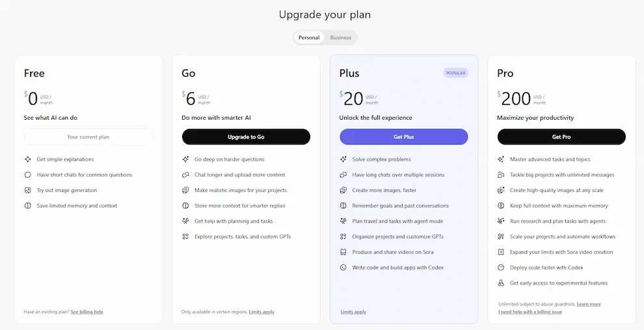
Task: Open the 'See billing help' link
Action: [x=87, y=312]
